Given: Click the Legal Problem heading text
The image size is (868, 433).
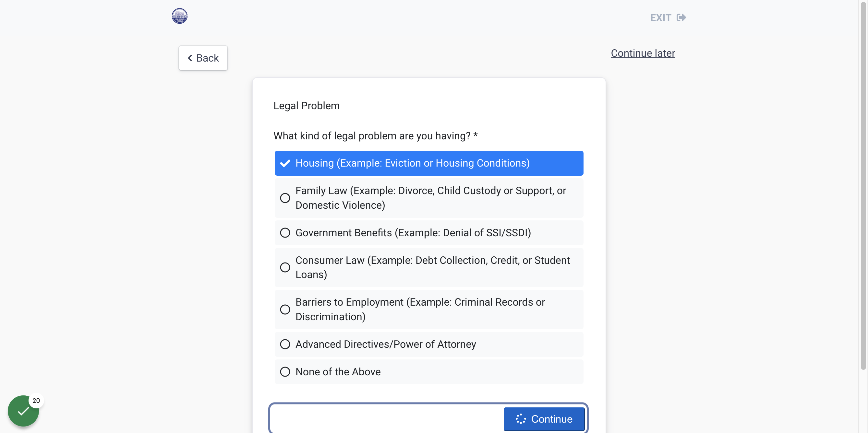Looking at the screenshot, I should tap(306, 106).
